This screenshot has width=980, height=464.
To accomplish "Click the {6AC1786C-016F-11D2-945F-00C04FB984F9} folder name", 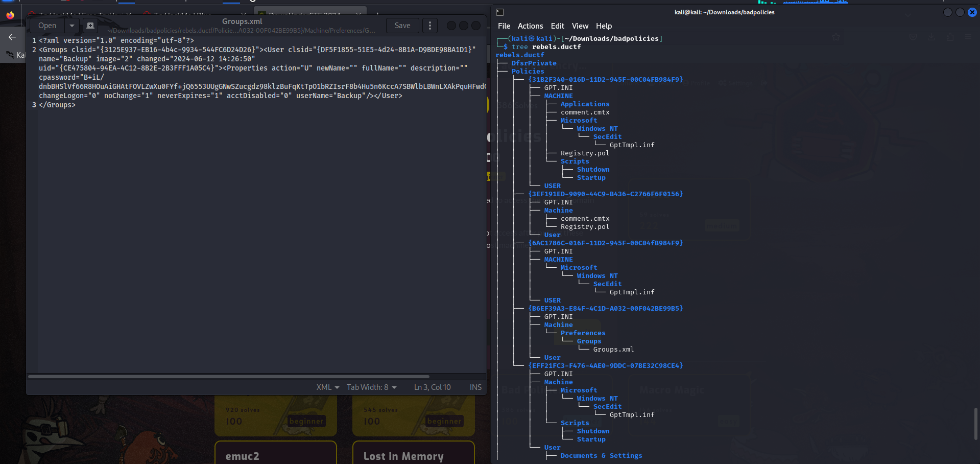I will click(606, 243).
